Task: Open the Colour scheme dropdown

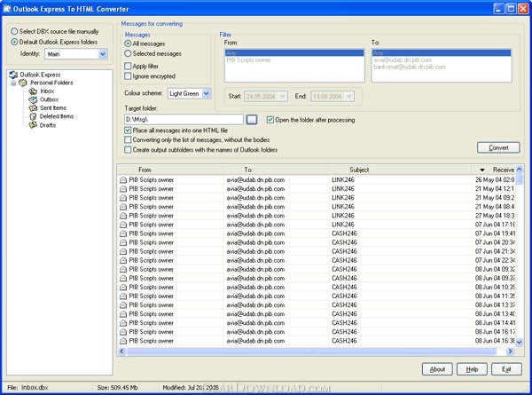Action: (206, 93)
